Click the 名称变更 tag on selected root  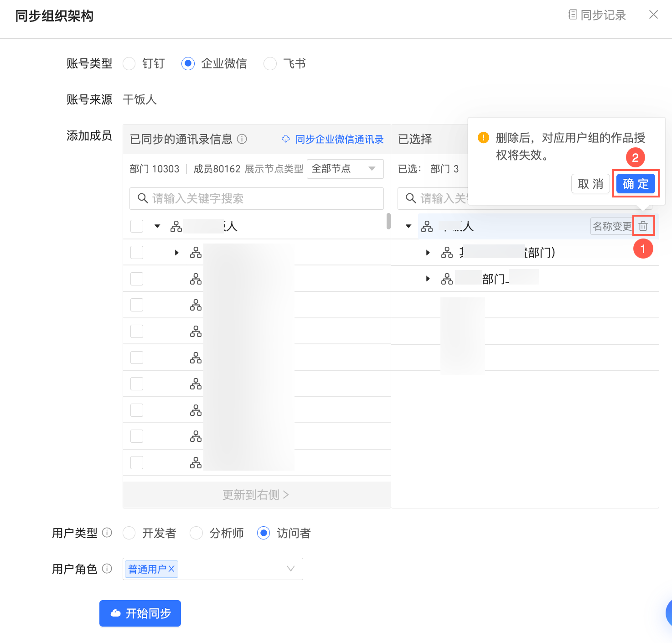click(x=612, y=226)
